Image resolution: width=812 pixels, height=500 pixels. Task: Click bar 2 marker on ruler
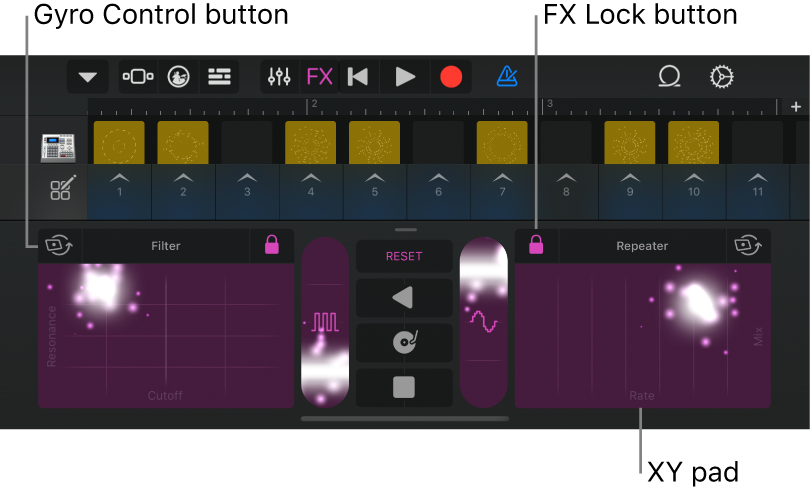(x=312, y=106)
